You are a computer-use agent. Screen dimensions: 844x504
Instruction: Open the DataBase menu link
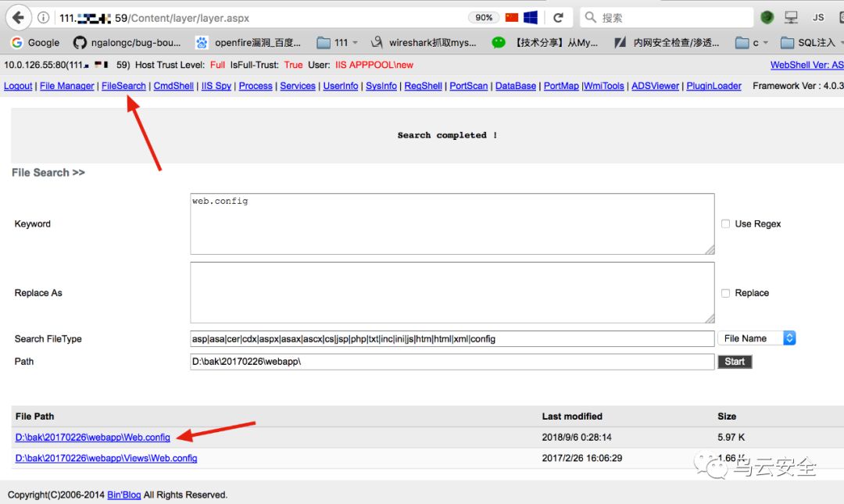click(516, 86)
